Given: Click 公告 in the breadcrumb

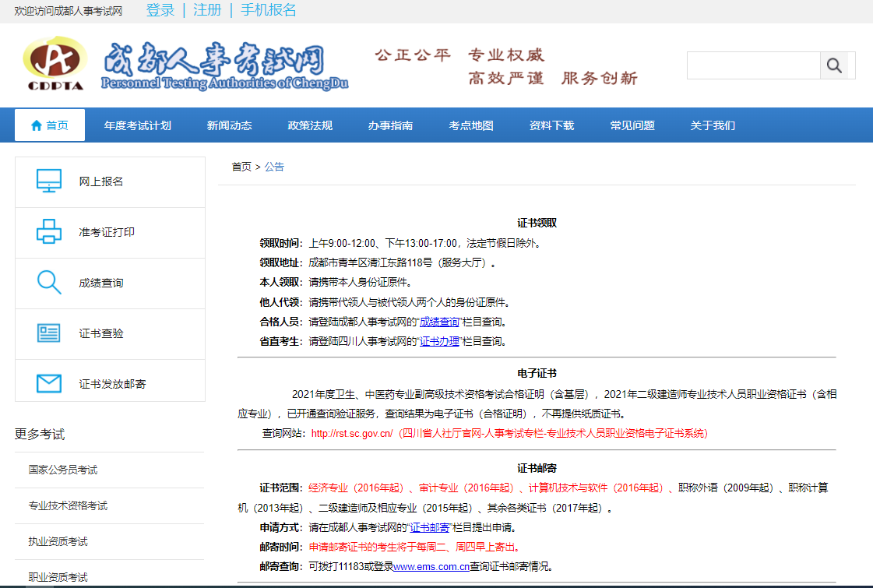Looking at the screenshot, I should [x=274, y=167].
